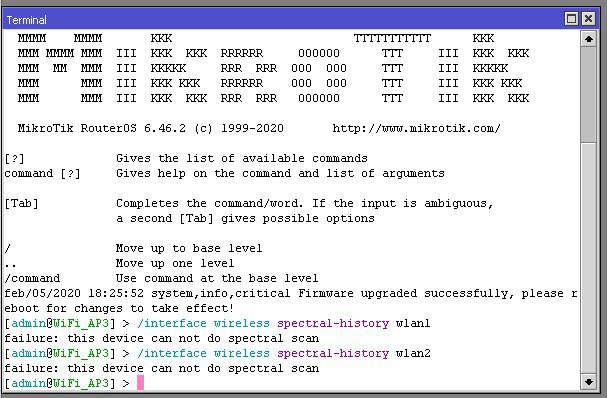Click the "eboot for changes to take effect!" line
607x398 pixels.
pyautogui.click(x=119, y=309)
